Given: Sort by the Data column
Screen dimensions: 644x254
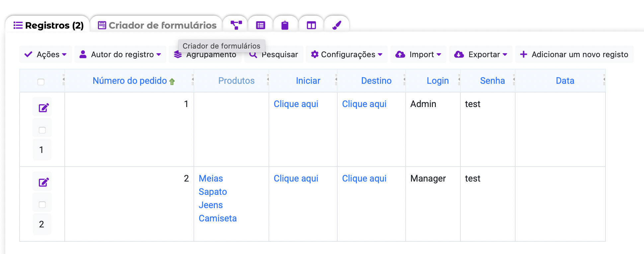Looking at the screenshot, I should coord(565,81).
